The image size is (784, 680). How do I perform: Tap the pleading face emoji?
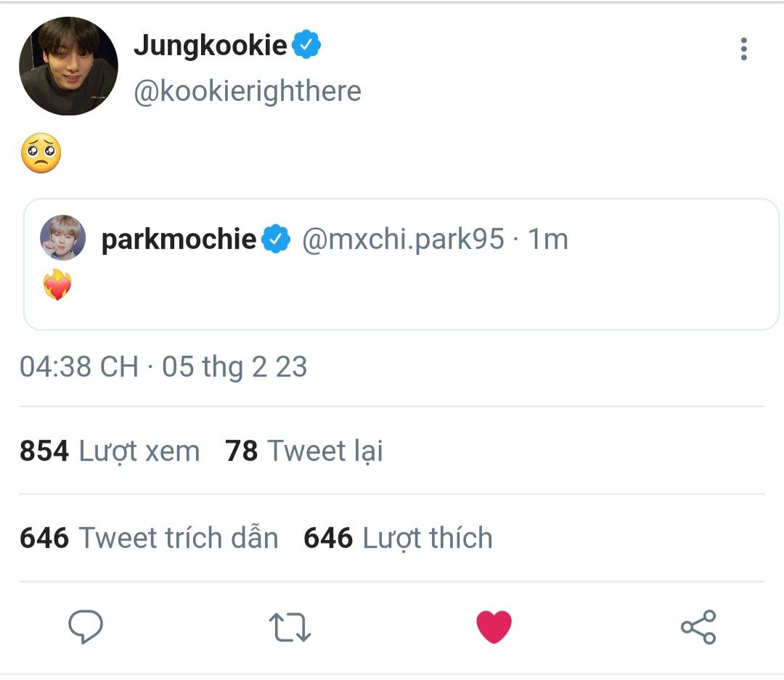click(x=41, y=153)
